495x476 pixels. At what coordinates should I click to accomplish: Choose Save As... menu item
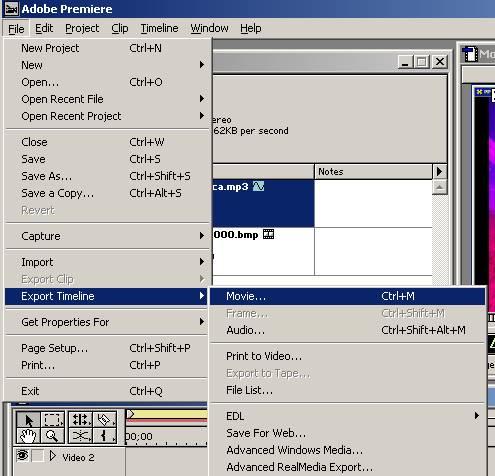[108, 176]
